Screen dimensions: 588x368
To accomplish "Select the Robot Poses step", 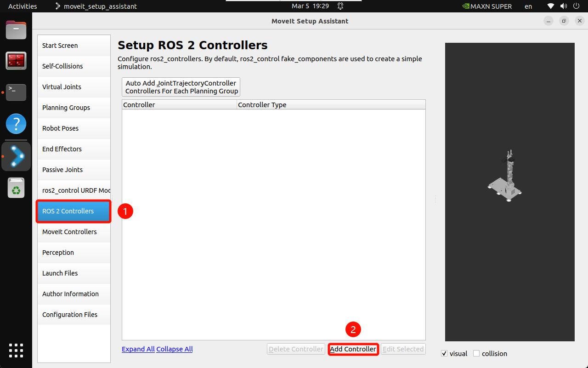I will click(74, 128).
